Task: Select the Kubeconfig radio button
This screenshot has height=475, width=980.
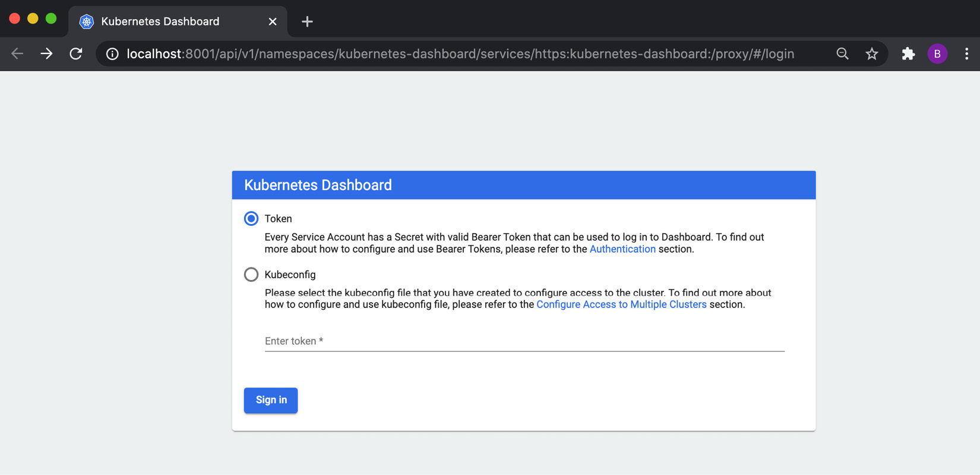Action: tap(251, 274)
